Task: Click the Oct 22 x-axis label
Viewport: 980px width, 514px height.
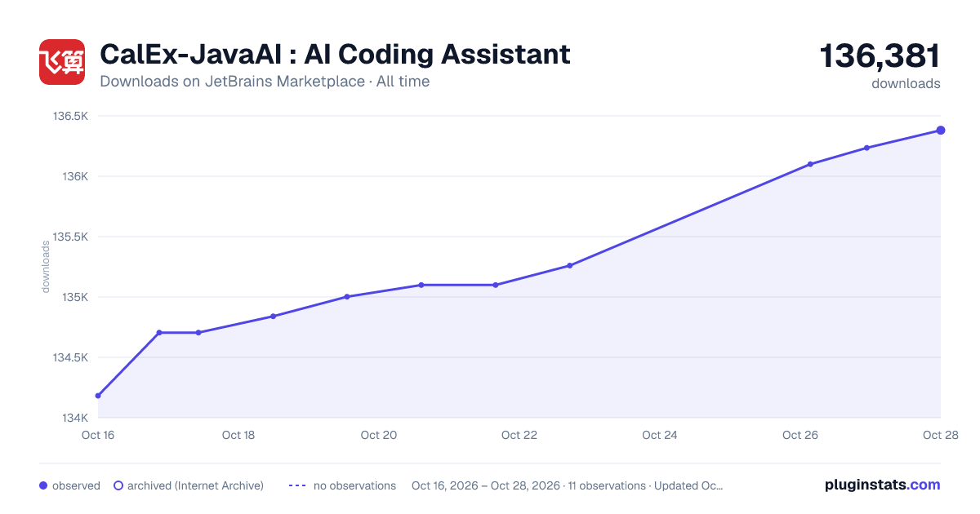Action: [519, 435]
